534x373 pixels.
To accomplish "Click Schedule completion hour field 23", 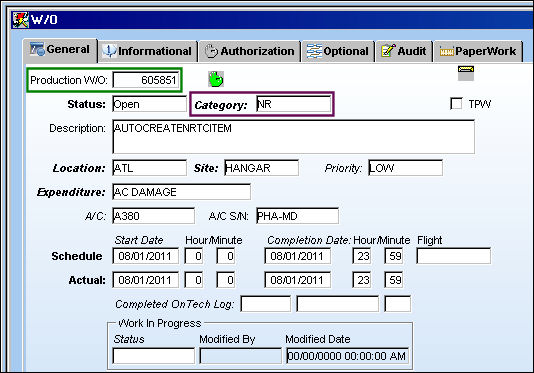I will click(362, 256).
